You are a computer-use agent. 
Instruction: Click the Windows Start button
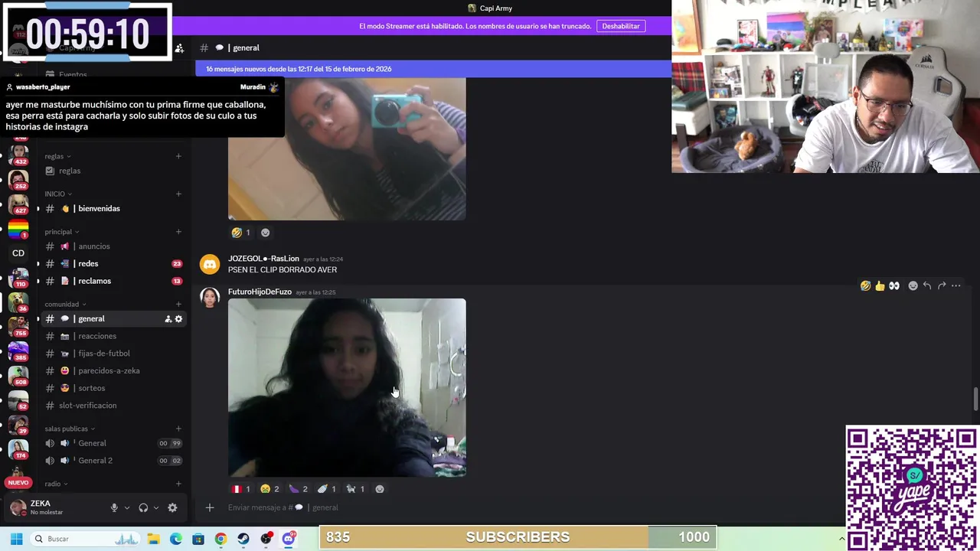tap(16, 539)
